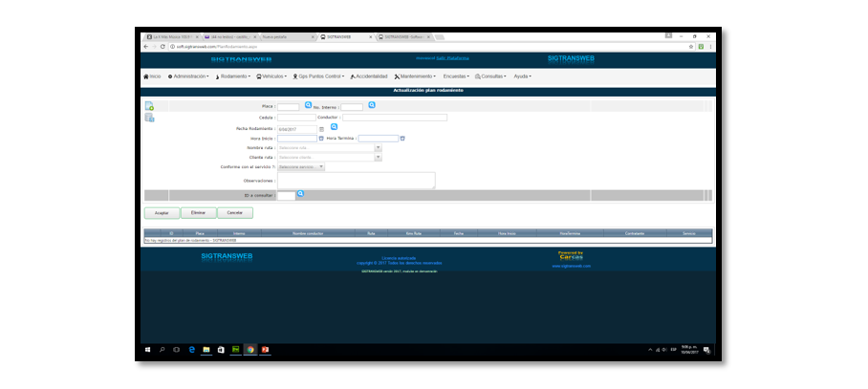
Task: Expand Conforme con el servicio dropdown
Action: point(321,167)
